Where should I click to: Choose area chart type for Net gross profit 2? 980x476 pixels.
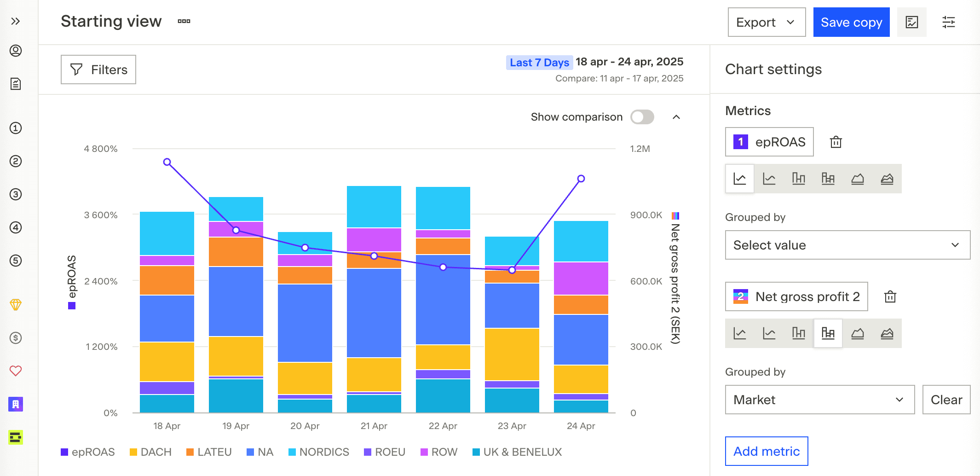[x=857, y=333]
